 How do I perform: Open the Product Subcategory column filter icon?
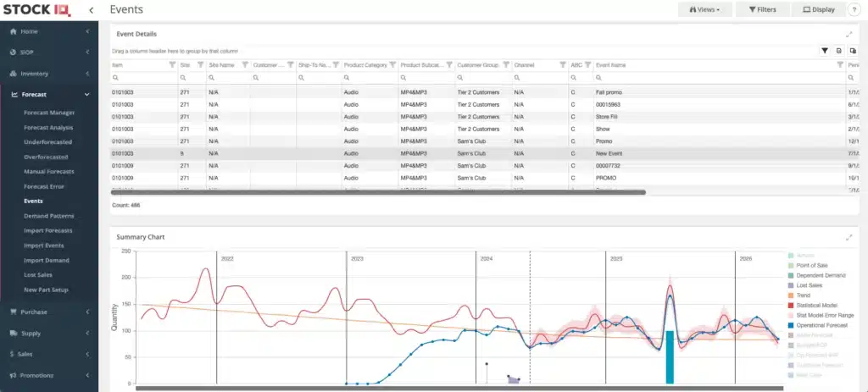click(449, 64)
